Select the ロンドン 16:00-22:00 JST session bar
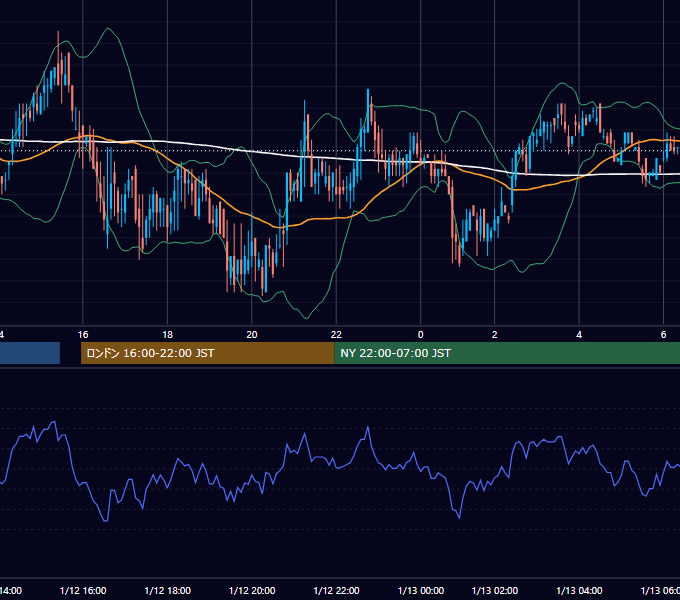This screenshot has height=600, width=680. point(208,353)
